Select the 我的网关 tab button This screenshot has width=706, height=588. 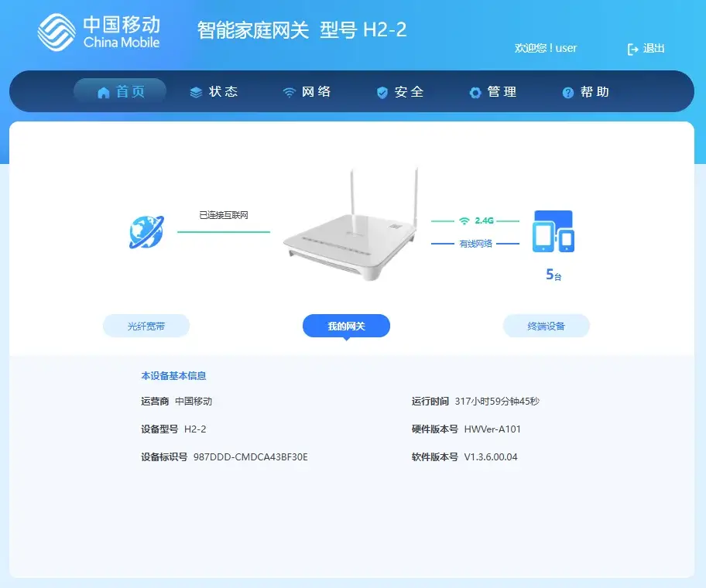click(x=346, y=326)
